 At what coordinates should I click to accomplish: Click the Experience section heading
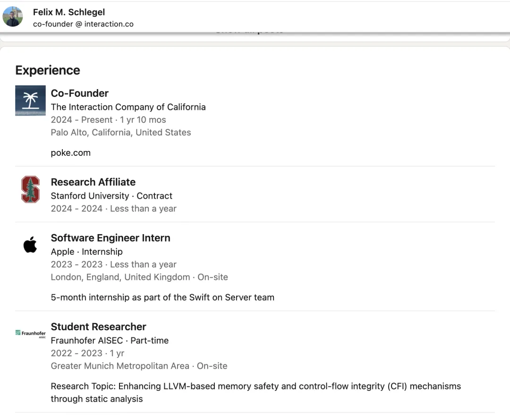pyautogui.click(x=48, y=70)
